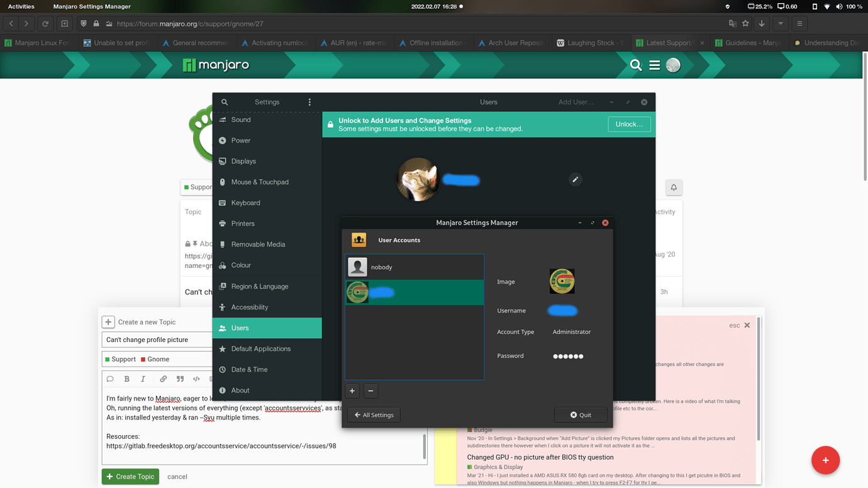868x488 pixels.
Task: Open Removable Media settings
Action: 267,244
